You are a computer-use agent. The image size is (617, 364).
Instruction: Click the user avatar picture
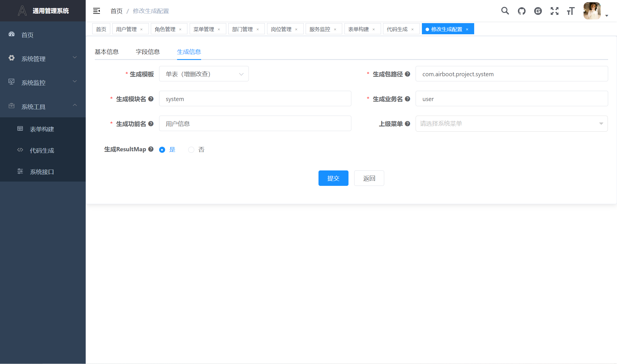point(592,11)
